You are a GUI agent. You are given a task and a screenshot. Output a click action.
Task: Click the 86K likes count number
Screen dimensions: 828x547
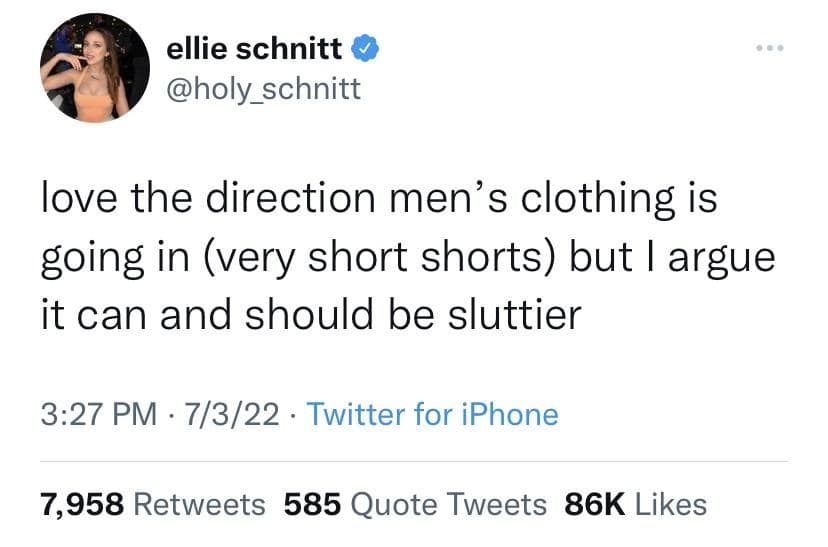[x=595, y=504]
